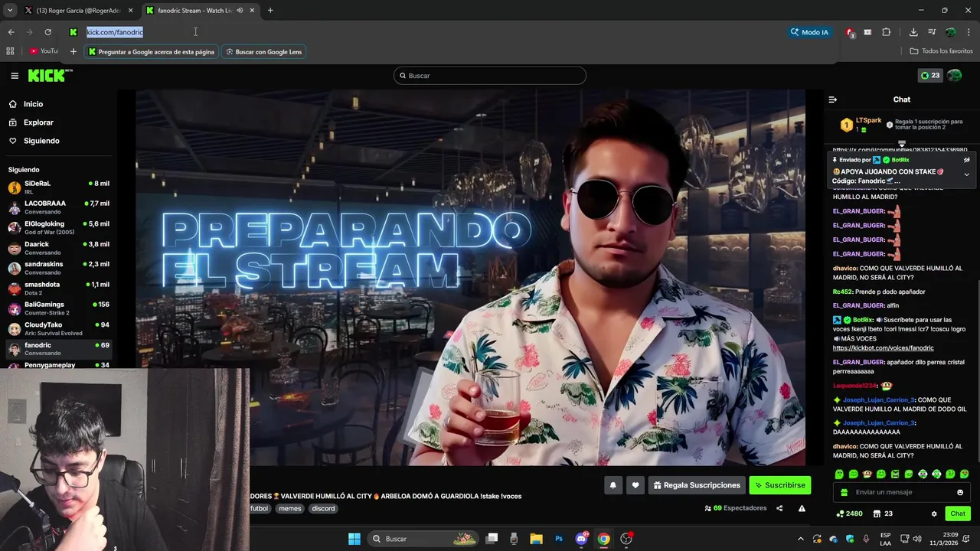The image size is (980, 551).
Task: Open Discord from the taskbar
Action: click(x=581, y=539)
